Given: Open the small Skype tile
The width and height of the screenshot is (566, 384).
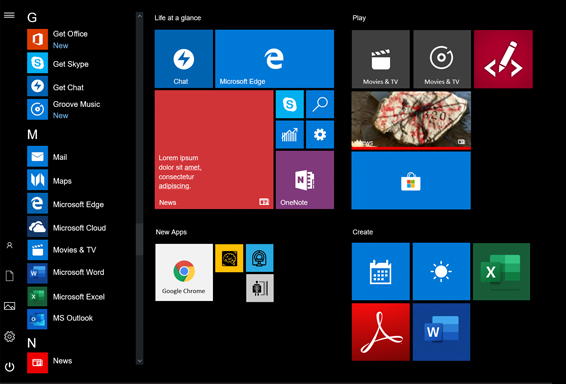Looking at the screenshot, I should point(289,104).
